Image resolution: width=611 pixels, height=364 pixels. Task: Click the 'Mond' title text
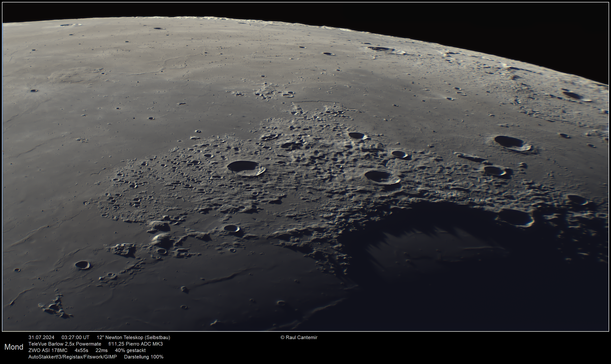coord(14,347)
